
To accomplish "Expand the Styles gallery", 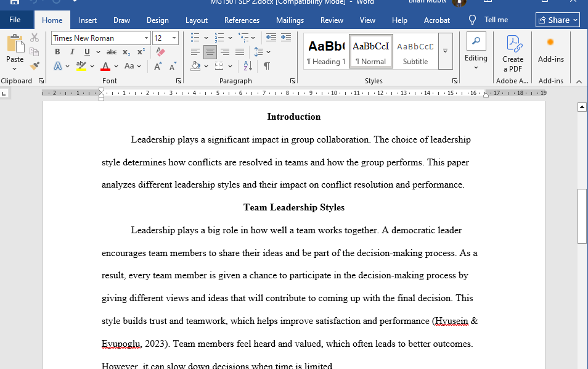I will [x=445, y=51].
